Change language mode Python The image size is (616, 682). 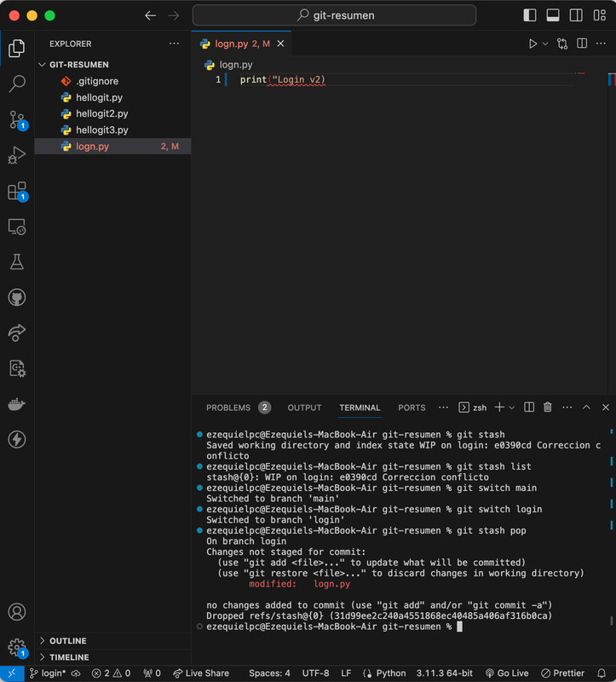(x=391, y=673)
